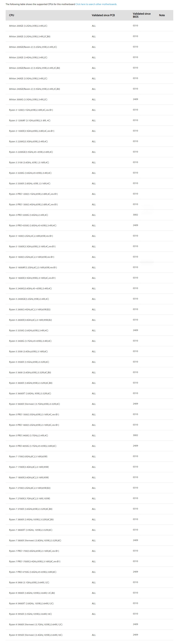Click the Ryzen 7 5800X (Vermeer) row
The height and width of the screenshot is (644, 176).
(89, 541)
